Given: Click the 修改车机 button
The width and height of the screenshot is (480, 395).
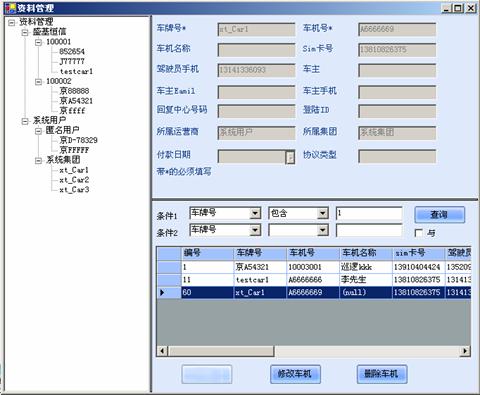Looking at the screenshot, I should coord(295,374).
